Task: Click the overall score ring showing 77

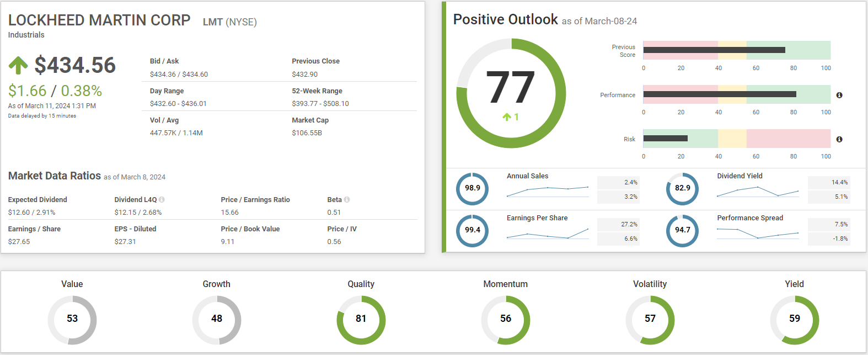Action: [x=511, y=93]
